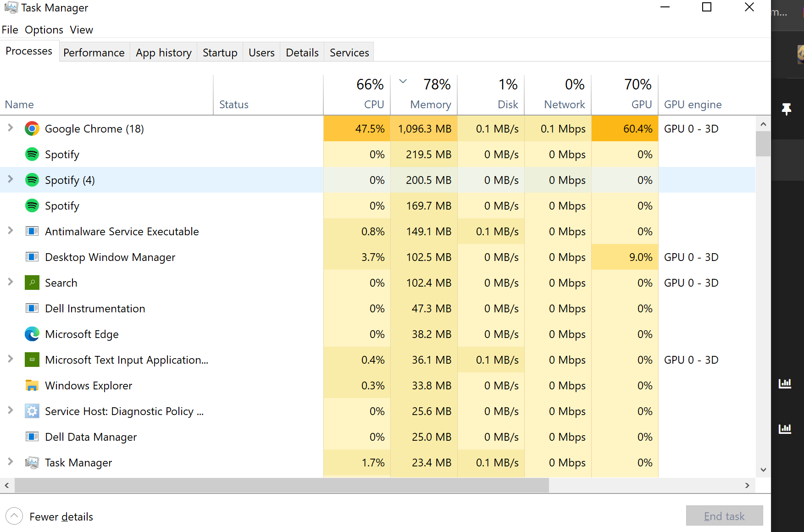Expand the Microsoft Text Input Application row

[10, 359]
